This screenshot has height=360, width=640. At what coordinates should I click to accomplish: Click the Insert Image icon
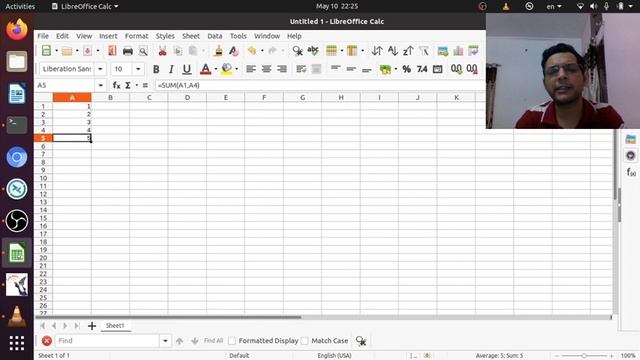tap(442, 51)
